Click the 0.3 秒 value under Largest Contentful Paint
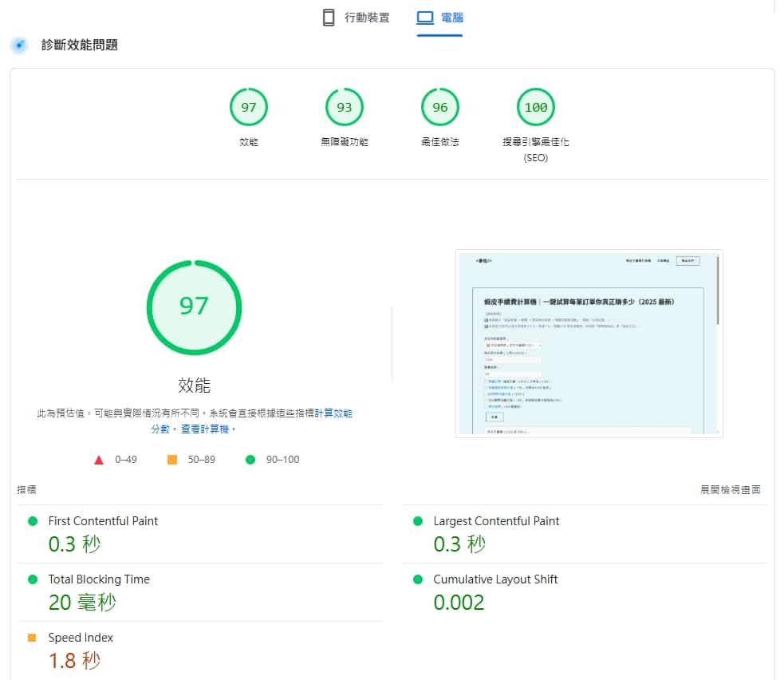This screenshot has width=784, height=680. pos(459,544)
